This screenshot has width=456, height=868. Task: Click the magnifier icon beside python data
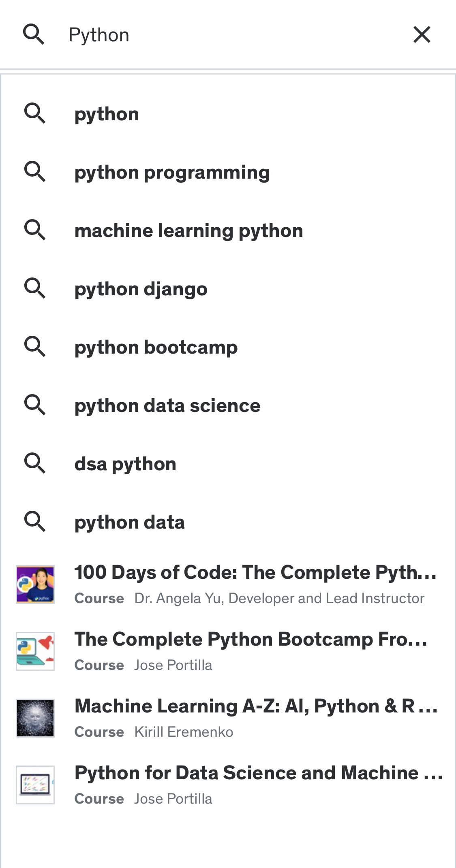[35, 522]
